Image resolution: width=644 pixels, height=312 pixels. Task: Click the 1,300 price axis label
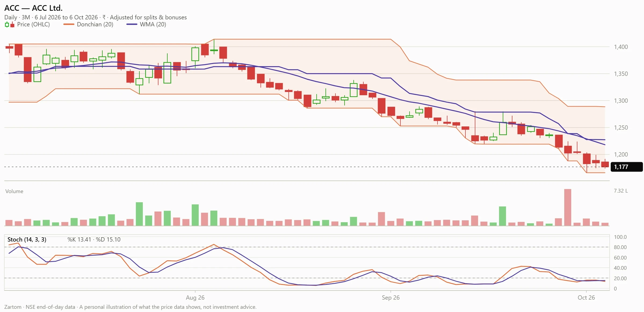point(621,101)
